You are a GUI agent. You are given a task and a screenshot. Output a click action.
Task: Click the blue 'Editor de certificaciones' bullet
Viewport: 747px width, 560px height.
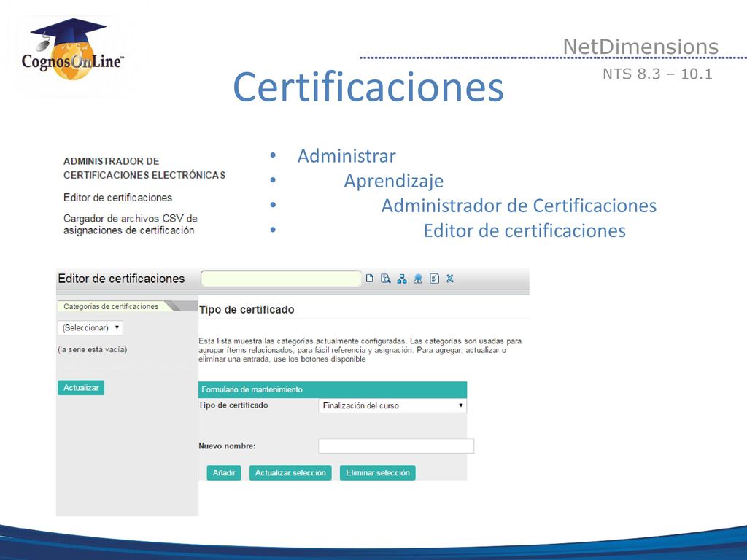click(x=525, y=230)
